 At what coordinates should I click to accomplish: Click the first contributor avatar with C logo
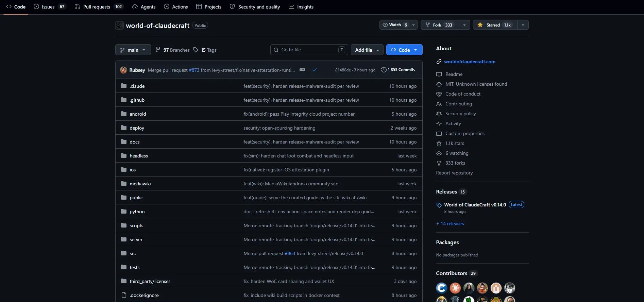click(442, 288)
